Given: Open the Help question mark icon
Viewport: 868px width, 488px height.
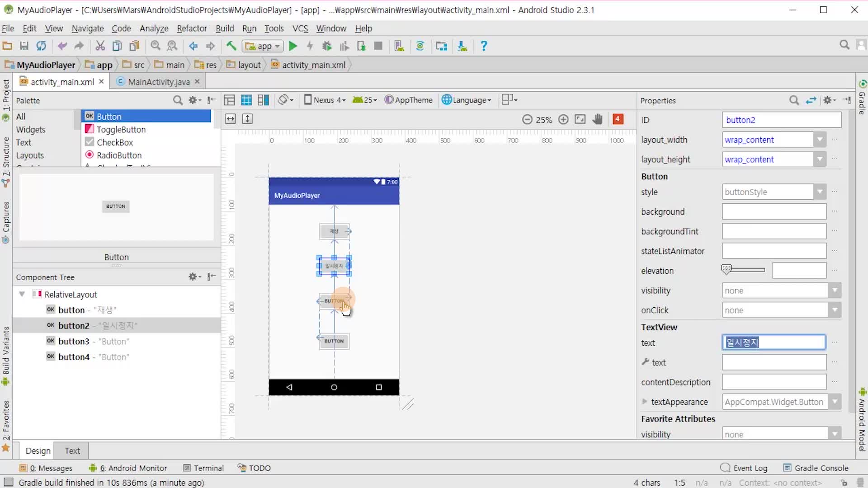Looking at the screenshot, I should click(484, 46).
